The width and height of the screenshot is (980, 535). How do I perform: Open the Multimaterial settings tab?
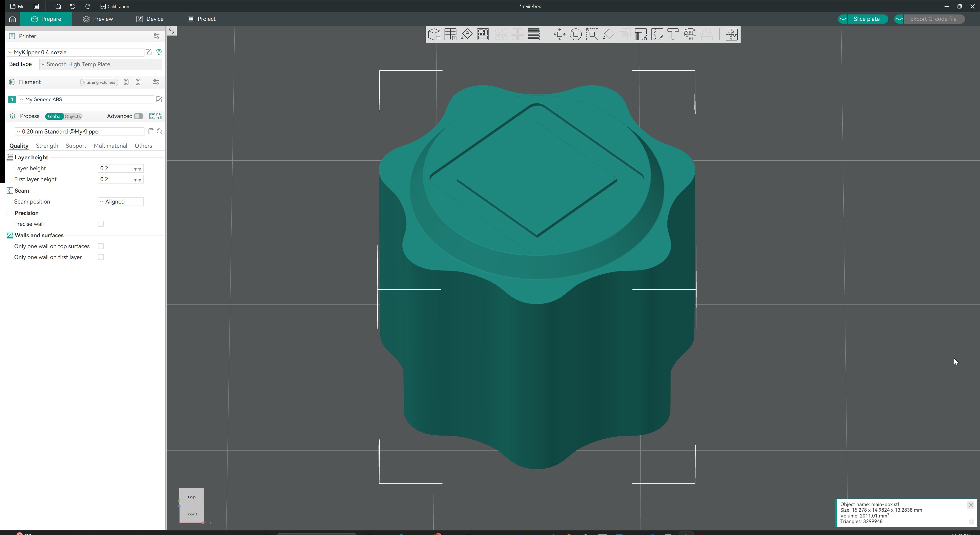[x=110, y=146]
